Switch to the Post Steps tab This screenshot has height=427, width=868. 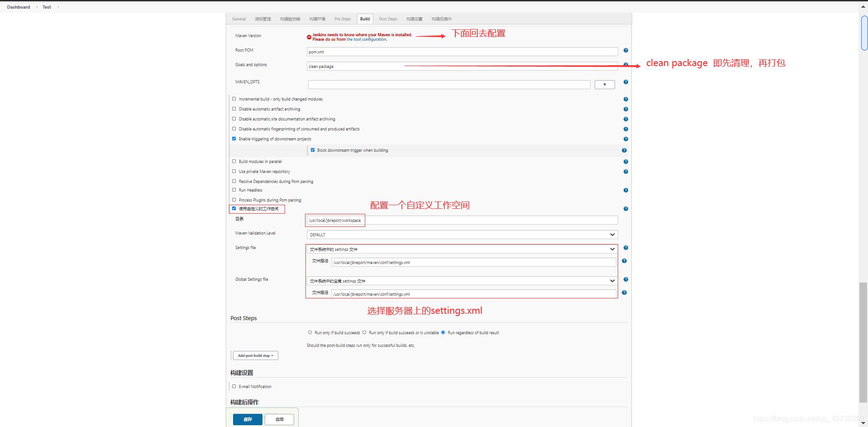coord(388,19)
